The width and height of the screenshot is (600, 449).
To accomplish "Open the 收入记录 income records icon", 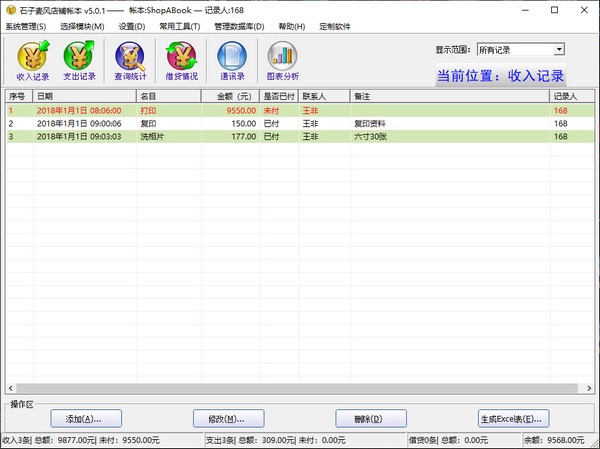I will pyautogui.click(x=33, y=59).
